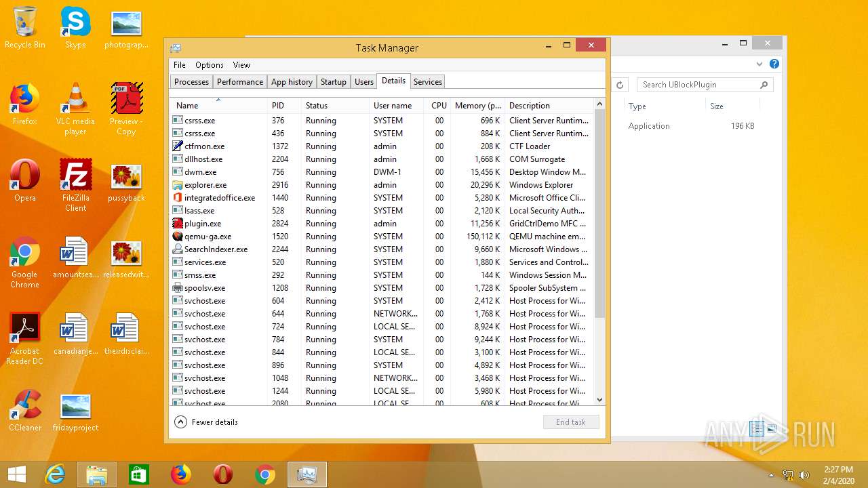Select the SearchIndexer.exe process row
This screenshot has width=868, height=488.
pos(381,249)
